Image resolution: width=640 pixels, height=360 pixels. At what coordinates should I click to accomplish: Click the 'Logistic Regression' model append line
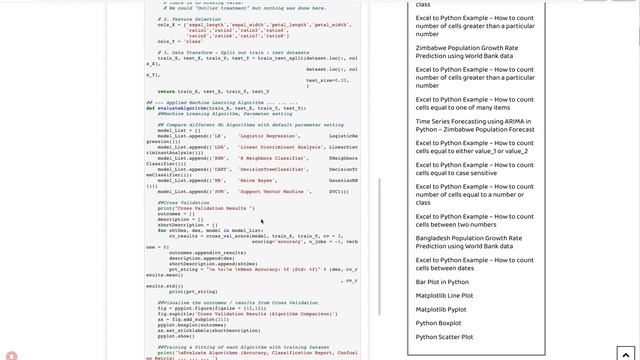(258, 136)
